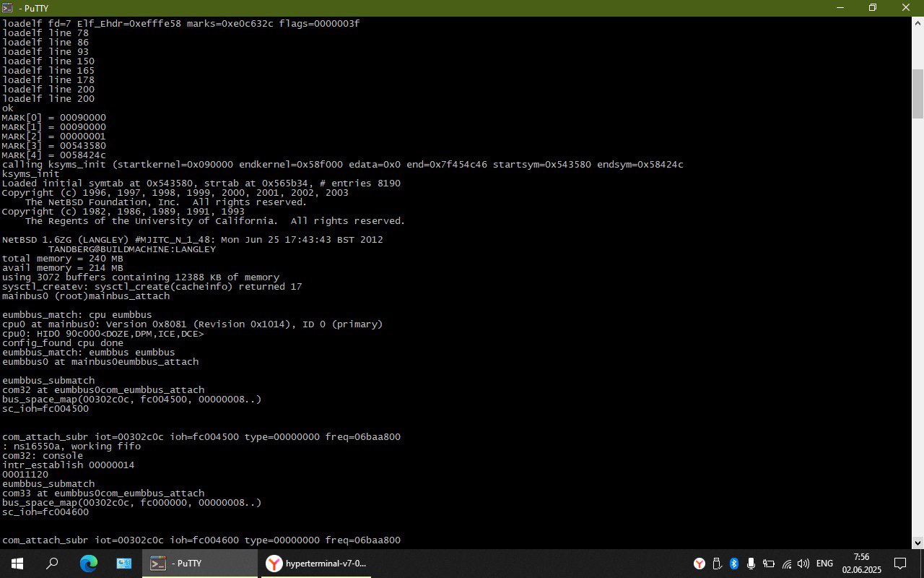This screenshot has height=578, width=924.
Task: Open the clock showing 7:56 02.06.2025
Action: click(x=861, y=564)
